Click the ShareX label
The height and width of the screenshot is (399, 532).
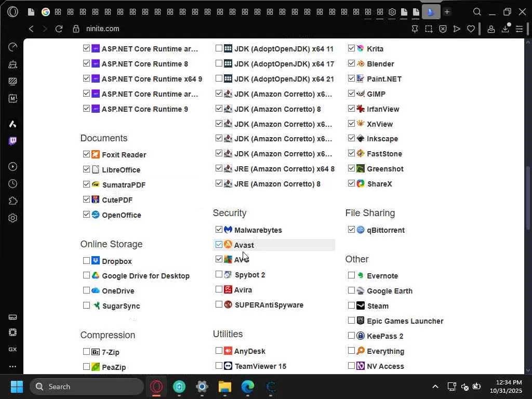[379, 184]
